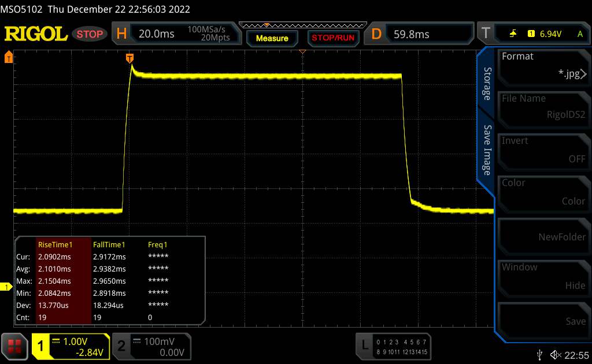Image resolution: width=592 pixels, height=364 pixels.
Task: Open trigger T settings panel
Action: tap(534, 34)
